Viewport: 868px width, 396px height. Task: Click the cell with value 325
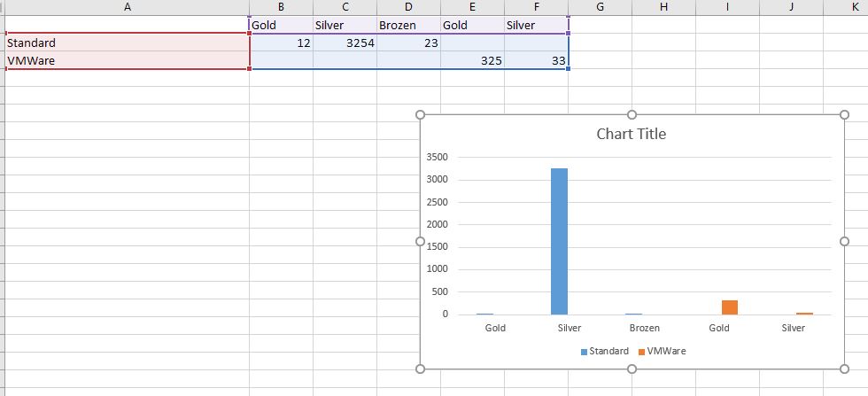472,60
